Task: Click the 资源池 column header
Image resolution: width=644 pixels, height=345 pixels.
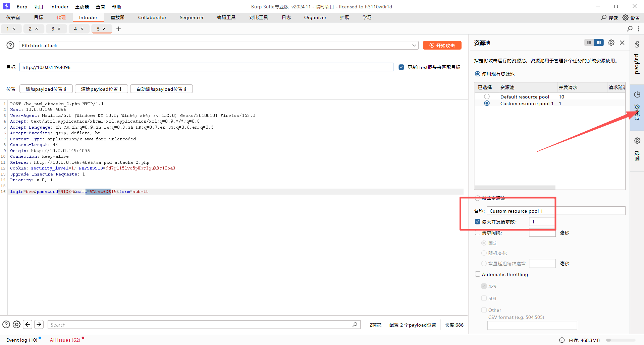Action: [528, 87]
